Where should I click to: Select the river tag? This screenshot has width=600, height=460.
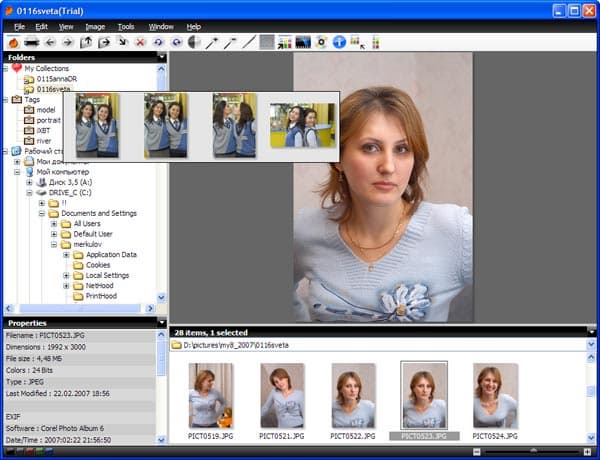tap(44, 141)
